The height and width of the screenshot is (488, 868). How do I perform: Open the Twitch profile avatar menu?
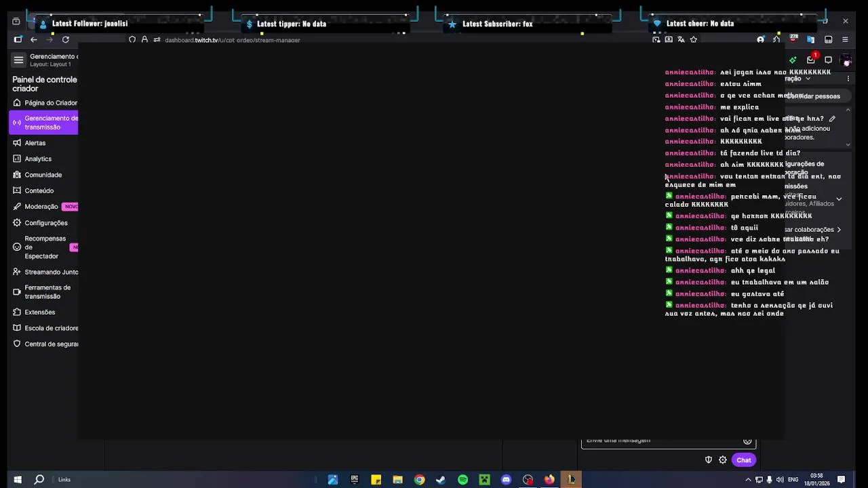pos(846,60)
